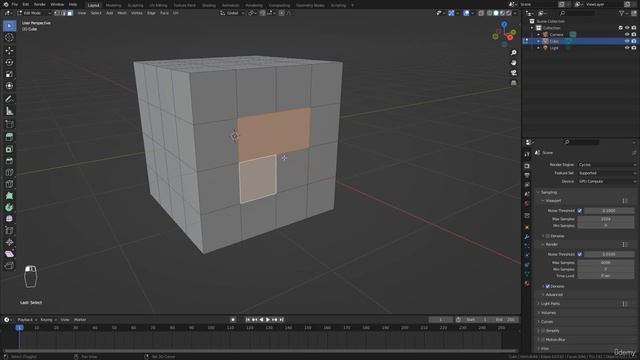Toggle the Viewport Denoise checkbox
Viewport: 640px width, 360px height.
pyautogui.click(x=548, y=236)
